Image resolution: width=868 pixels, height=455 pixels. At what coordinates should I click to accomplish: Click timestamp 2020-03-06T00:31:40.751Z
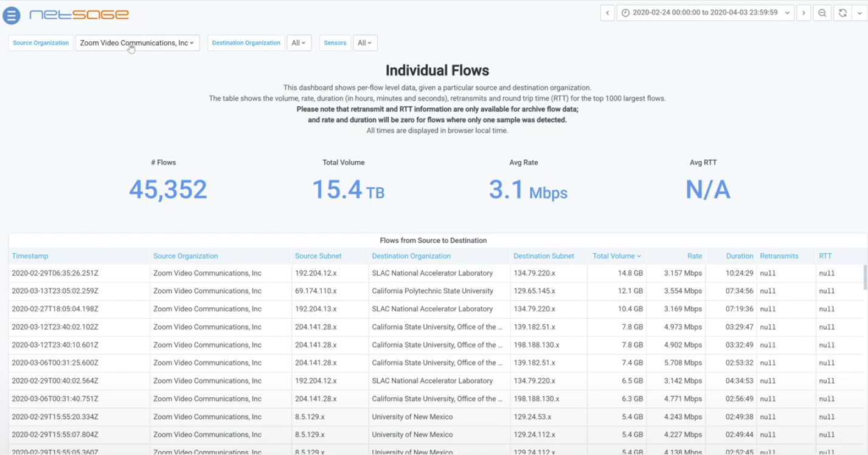click(x=55, y=398)
